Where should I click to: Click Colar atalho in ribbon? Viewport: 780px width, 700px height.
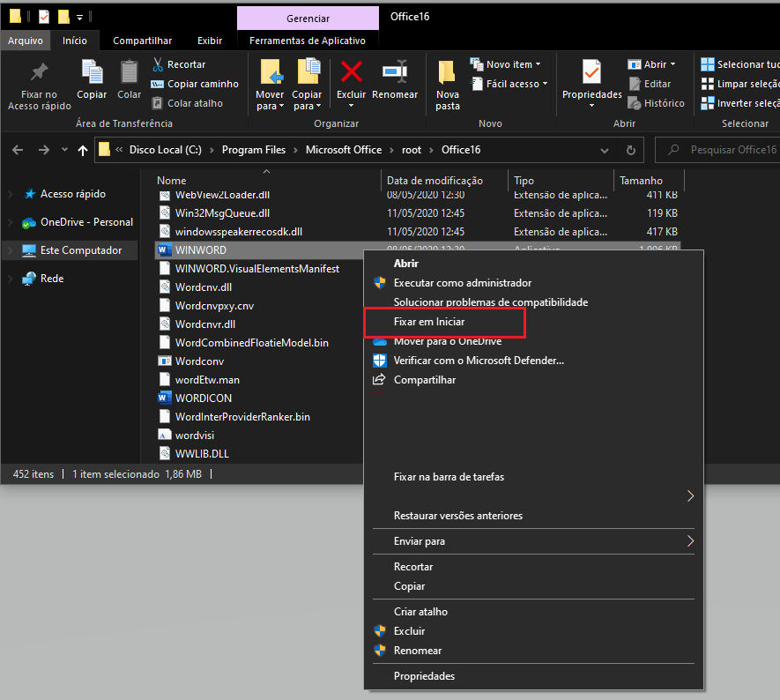point(188,103)
